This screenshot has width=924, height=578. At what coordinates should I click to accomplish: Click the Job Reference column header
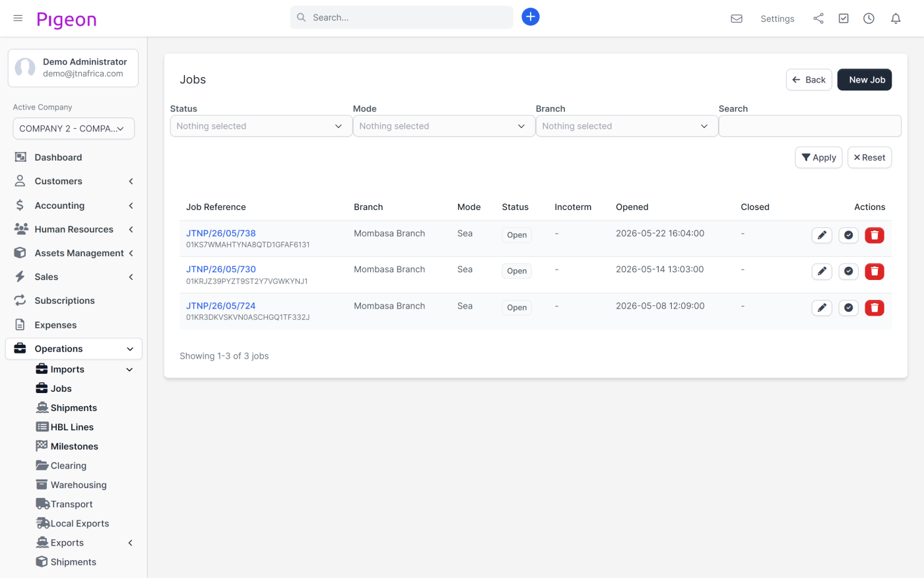click(x=216, y=207)
